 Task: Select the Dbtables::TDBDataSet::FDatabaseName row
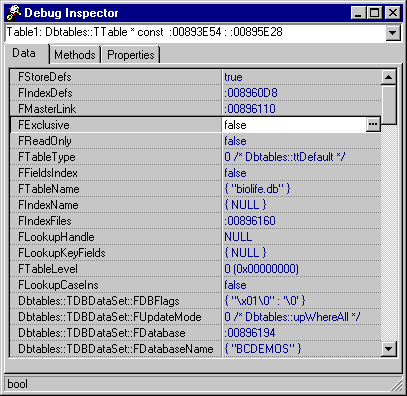pyautogui.click(x=196, y=349)
